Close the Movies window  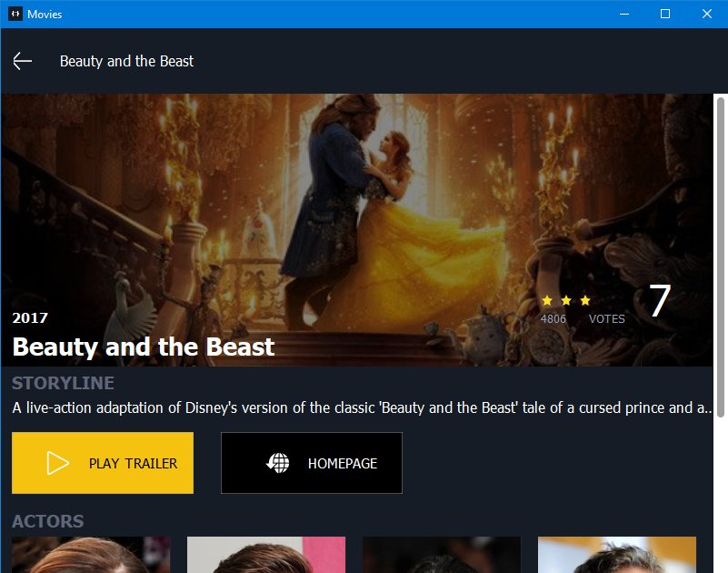click(x=707, y=14)
